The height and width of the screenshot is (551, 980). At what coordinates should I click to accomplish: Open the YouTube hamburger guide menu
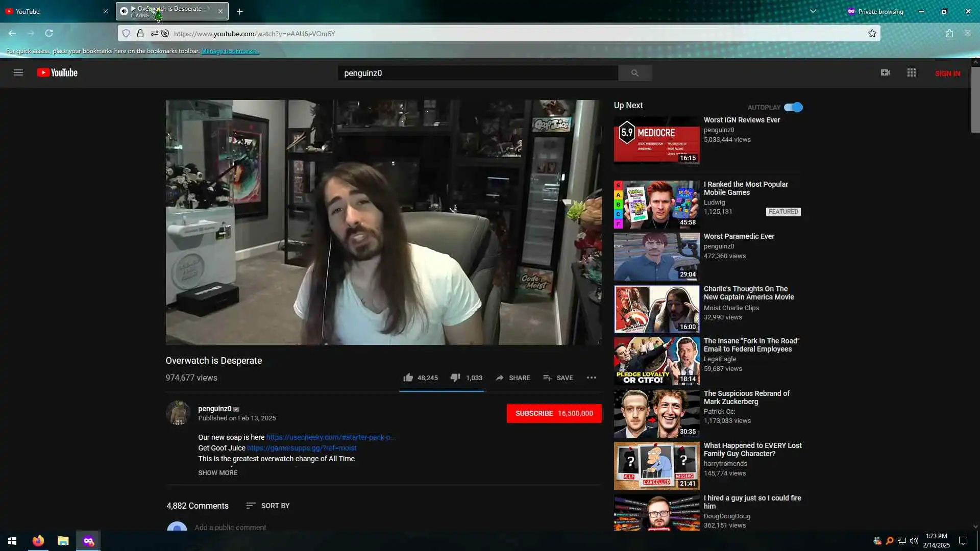[x=18, y=73]
